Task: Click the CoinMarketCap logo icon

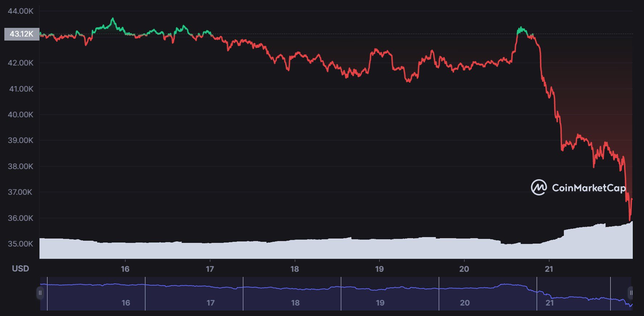Action: pos(539,188)
